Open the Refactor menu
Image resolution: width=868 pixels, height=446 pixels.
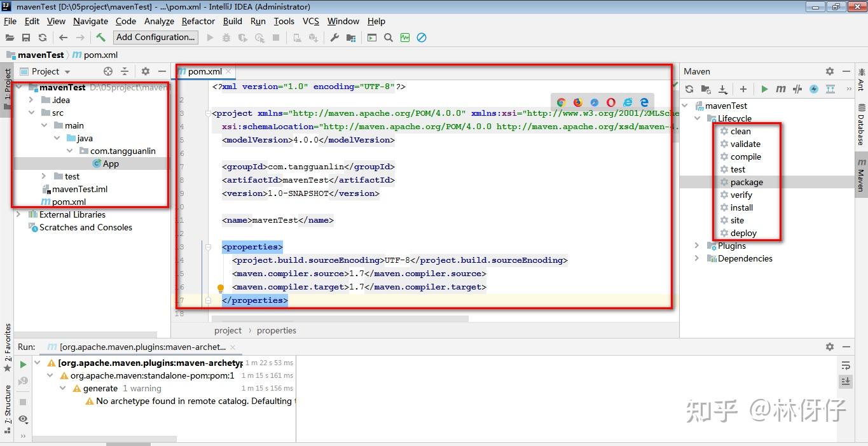point(198,21)
